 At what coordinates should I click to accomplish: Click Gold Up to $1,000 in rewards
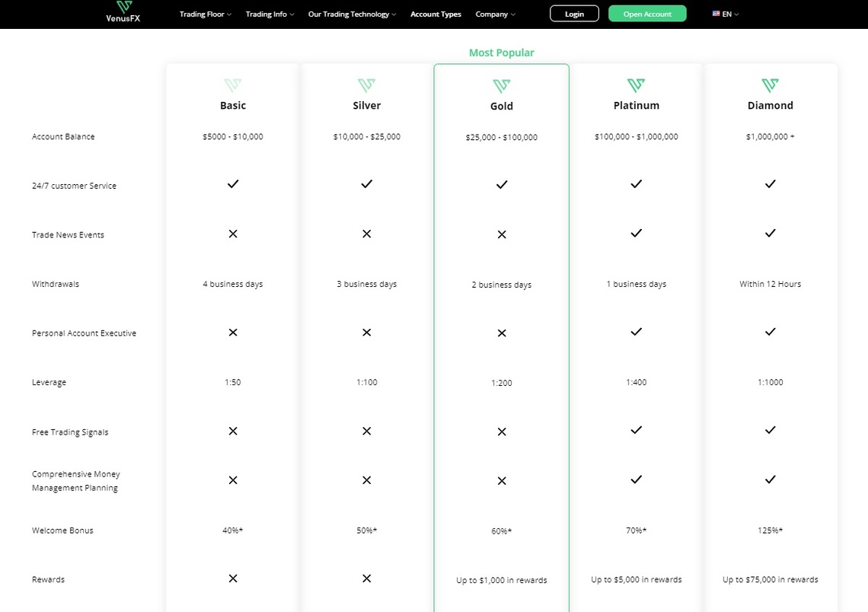[502, 580]
